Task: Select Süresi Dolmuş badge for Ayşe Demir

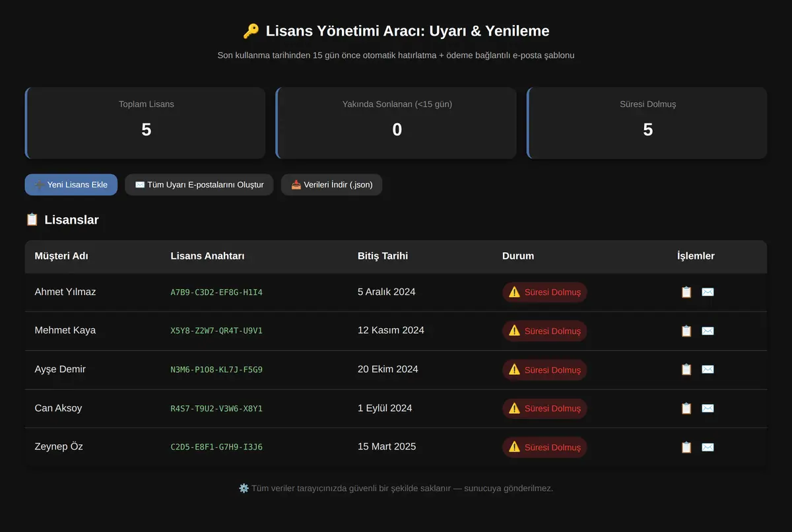Action: pos(544,370)
